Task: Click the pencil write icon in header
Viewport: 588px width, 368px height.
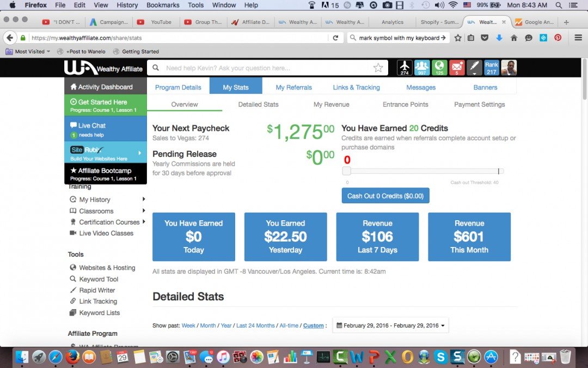Action: [474, 68]
